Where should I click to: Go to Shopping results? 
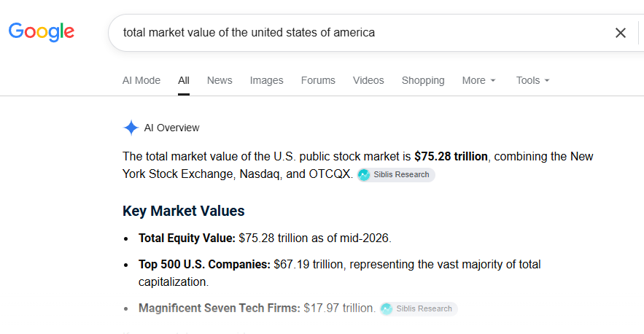coord(423,80)
